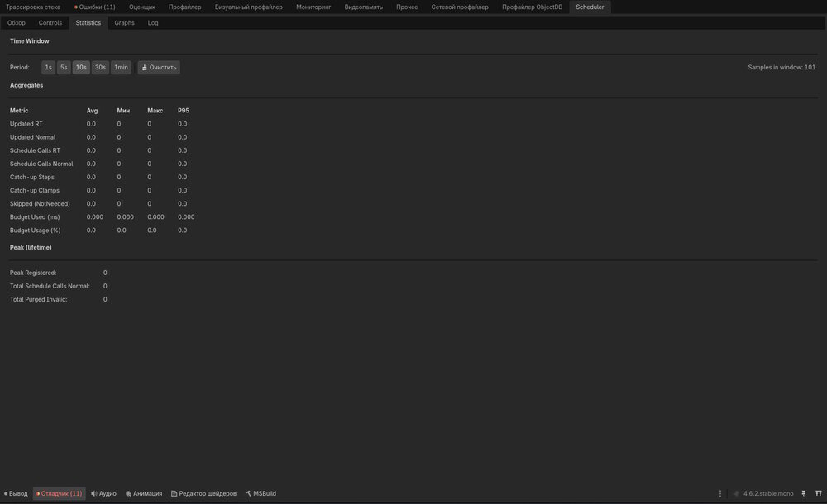The width and height of the screenshot is (827, 504).
Task: Click the Budget Used (ms) label
Action: [34, 216]
